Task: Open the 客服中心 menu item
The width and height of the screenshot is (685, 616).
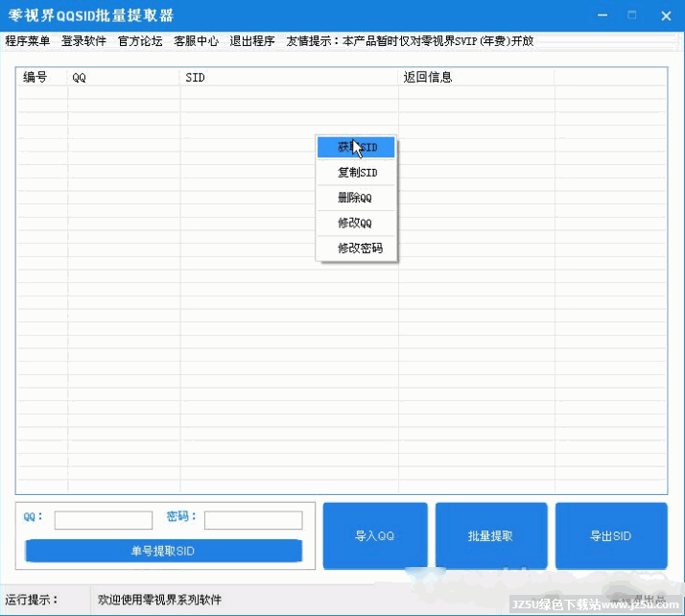Action: point(196,41)
